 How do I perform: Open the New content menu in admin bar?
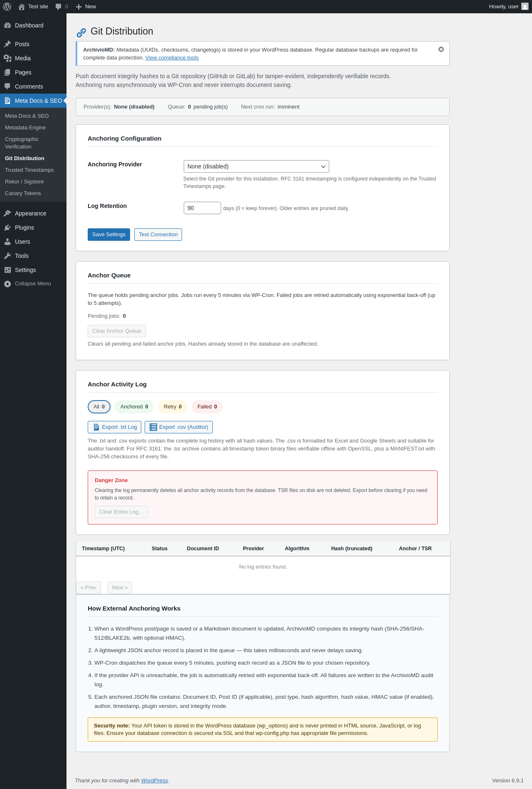86,7
